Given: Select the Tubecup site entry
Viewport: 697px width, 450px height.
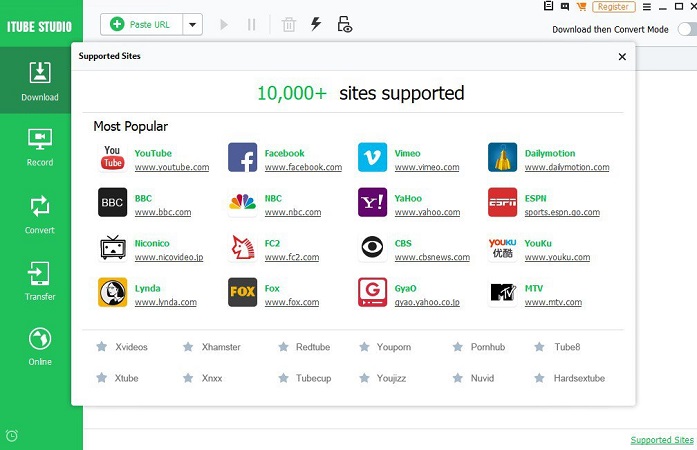Looking at the screenshot, I should pyautogui.click(x=305, y=378).
